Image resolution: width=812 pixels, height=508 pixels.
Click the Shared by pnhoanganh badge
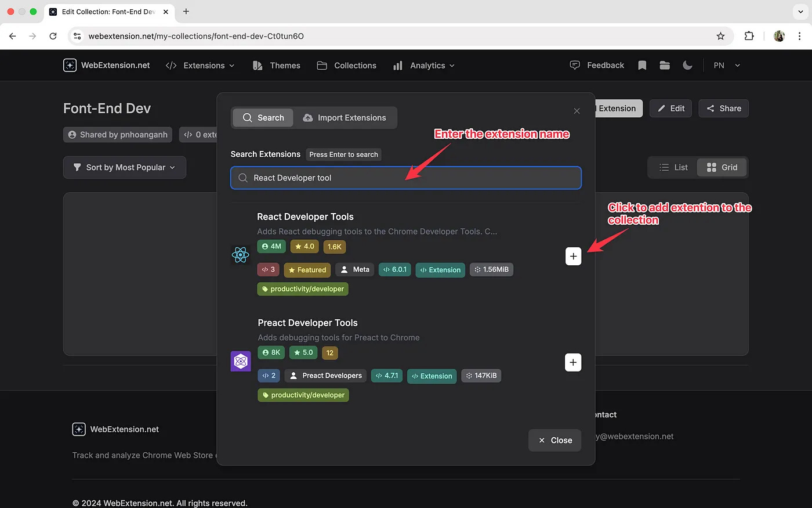(118, 135)
